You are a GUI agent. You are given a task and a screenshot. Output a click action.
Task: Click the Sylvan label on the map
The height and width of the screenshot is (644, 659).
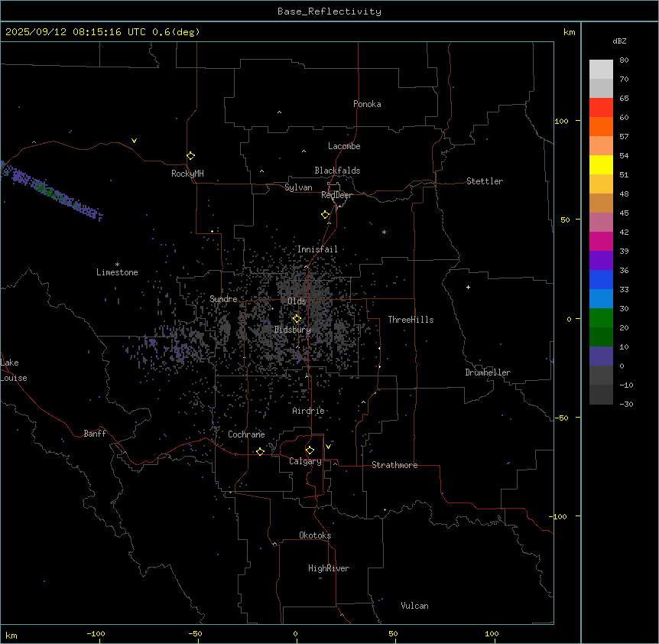[x=298, y=187]
